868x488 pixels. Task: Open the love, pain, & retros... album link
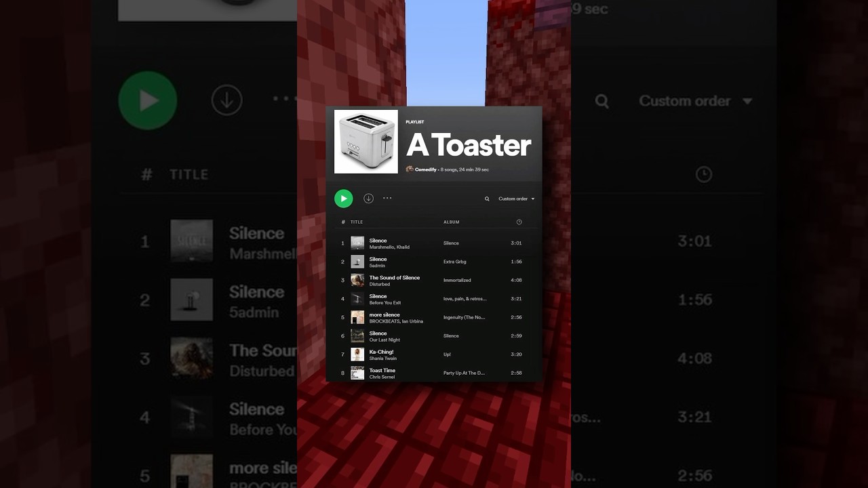pyautogui.click(x=465, y=299)
